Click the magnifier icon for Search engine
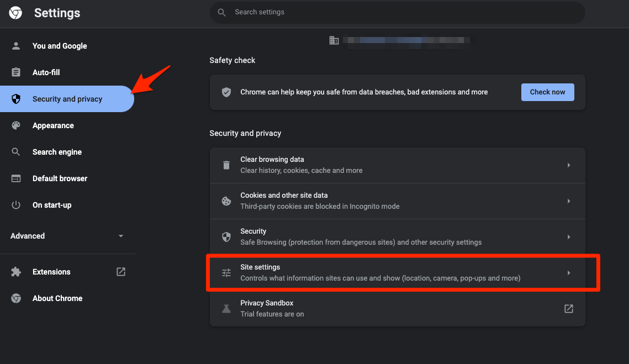The image size is (629, 364). [x=15, y=152]
